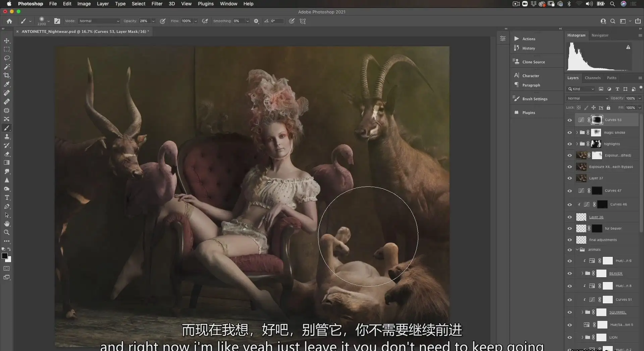Select the Zoom tool
Screen dimensions: 644x351
7,232
